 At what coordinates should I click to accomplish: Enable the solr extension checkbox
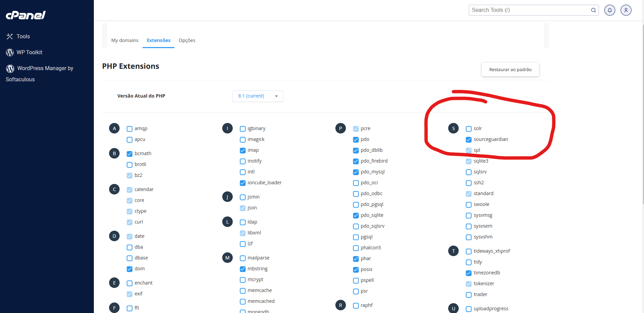(469, 129)
